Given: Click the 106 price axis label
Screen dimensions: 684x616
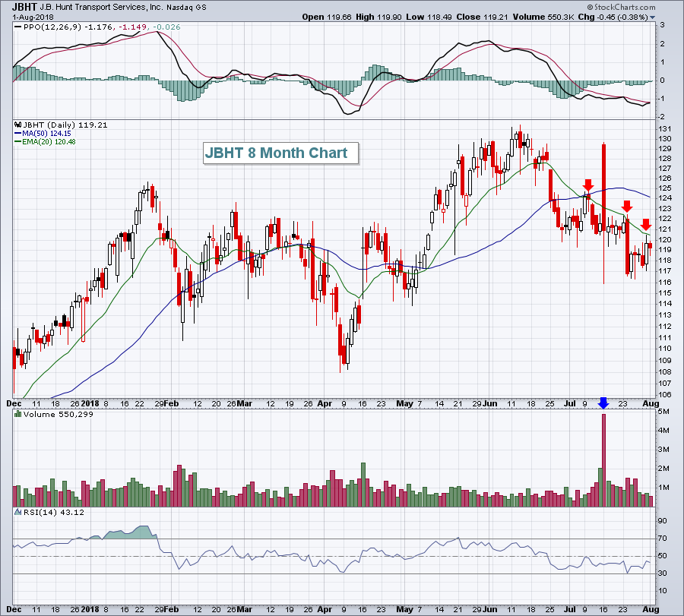Looking at the screenshot, I should coord(665,394).
